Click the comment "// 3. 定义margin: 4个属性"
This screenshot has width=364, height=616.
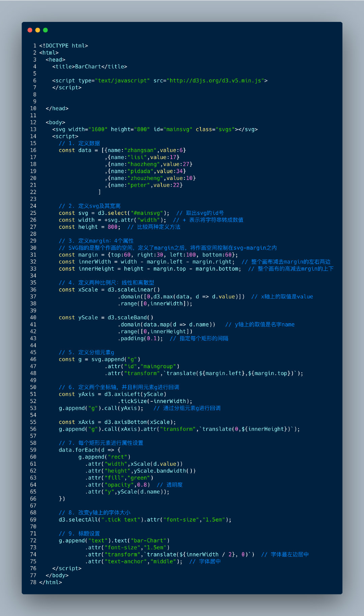tap(96, 241)
